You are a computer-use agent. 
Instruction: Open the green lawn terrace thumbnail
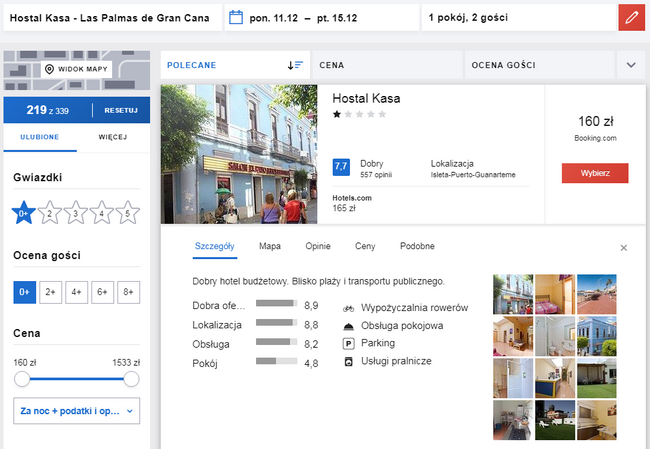(x=597, y=378)
